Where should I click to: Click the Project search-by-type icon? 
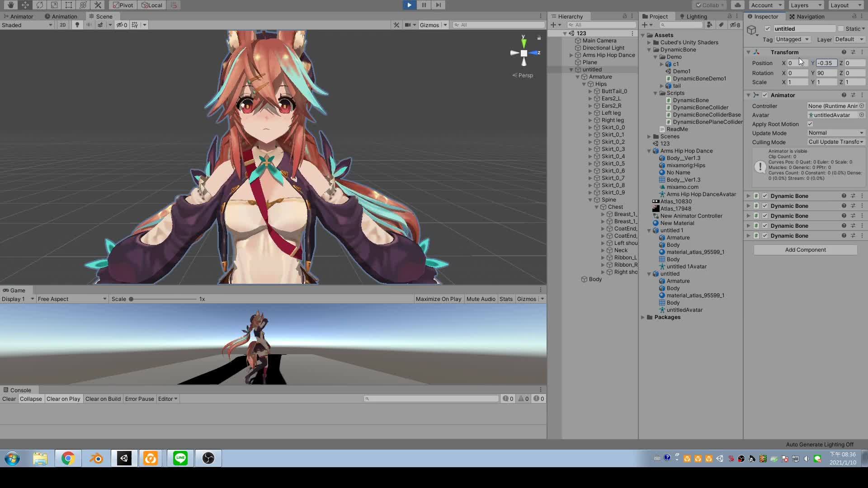[x=710, y=25]
